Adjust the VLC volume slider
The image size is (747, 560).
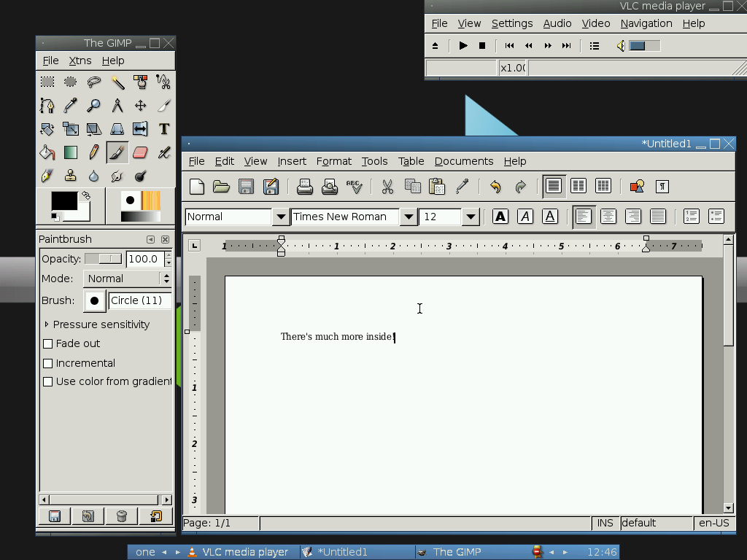(645, 46)
